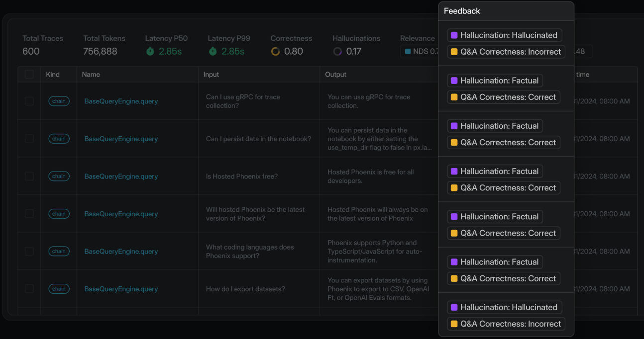Screen dimensions: 644x339
Task: Click the teal NDS relevance swatch
Action: pyautogui.click(x=408, y=51)
